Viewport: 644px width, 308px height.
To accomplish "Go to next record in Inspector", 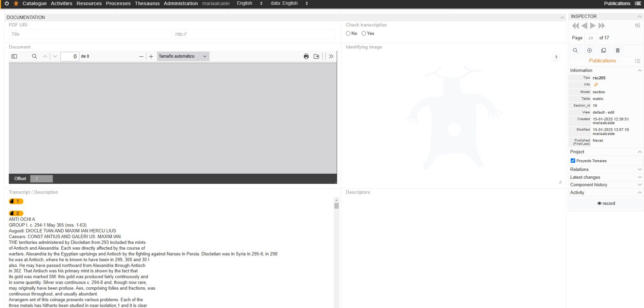I will 593,26.
